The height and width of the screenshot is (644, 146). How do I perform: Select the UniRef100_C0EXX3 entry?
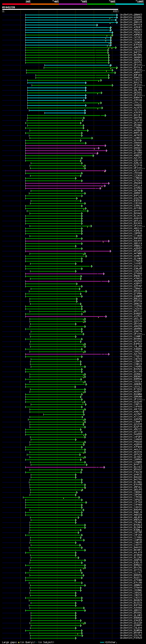click(131, 597)
